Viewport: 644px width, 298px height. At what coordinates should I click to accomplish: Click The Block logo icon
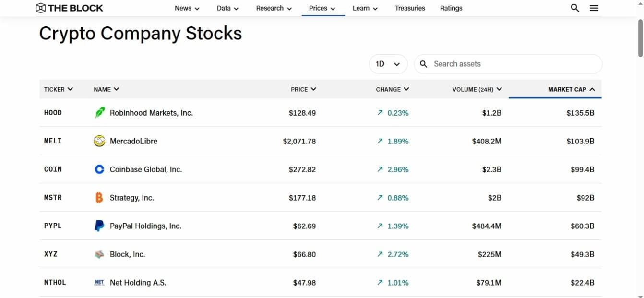click(41, 8)
